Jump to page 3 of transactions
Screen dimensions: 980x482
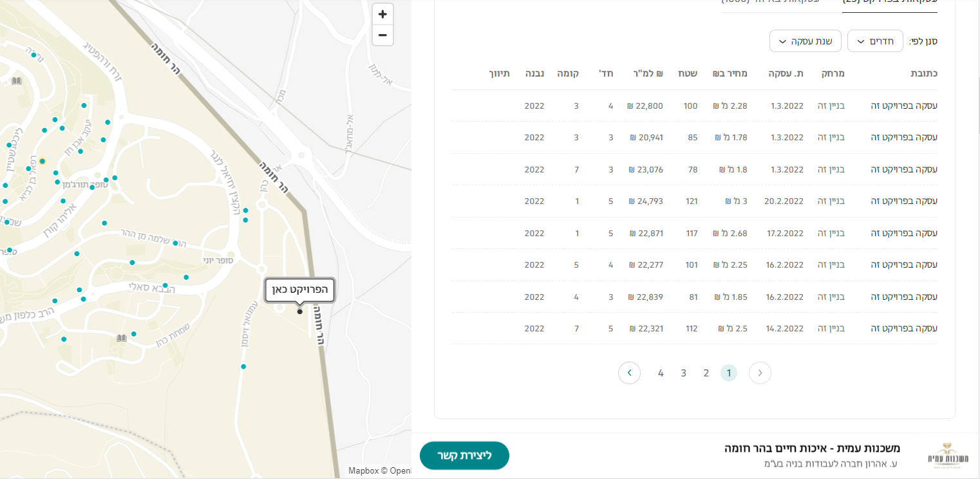click(683, 373)
